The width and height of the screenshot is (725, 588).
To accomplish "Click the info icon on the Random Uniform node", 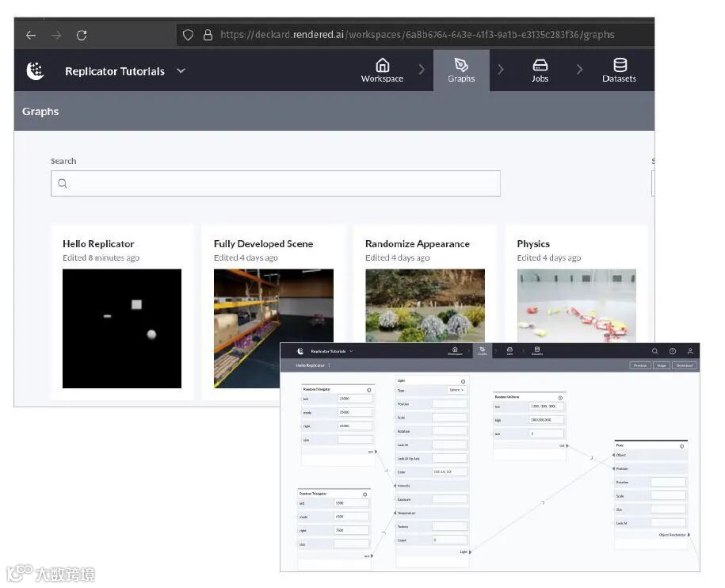I will 560,398.
